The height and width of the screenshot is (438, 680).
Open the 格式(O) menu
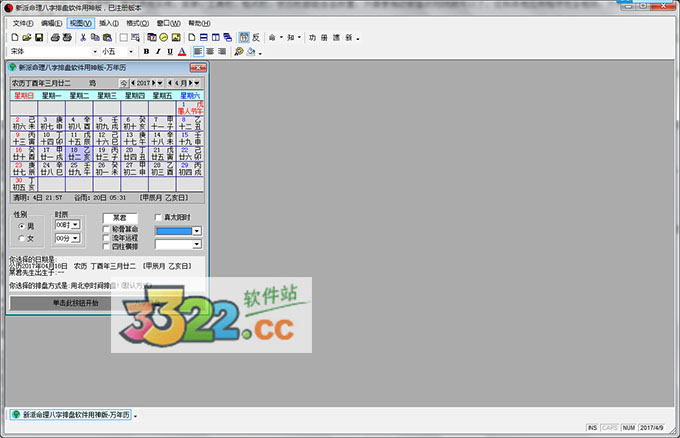tap(137, 23)
